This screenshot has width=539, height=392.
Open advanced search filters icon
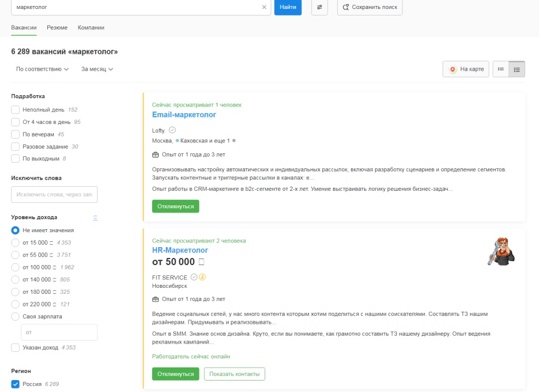319,7
